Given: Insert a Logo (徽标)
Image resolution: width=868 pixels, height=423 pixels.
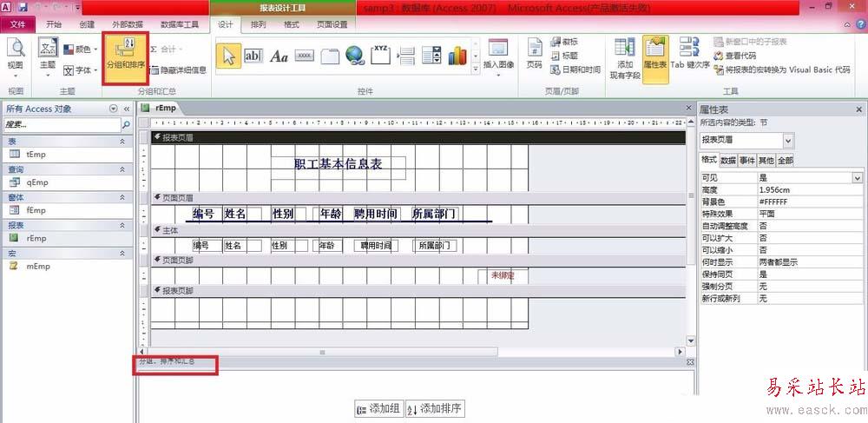Looking at the screenshot, I should click(565, 42).
